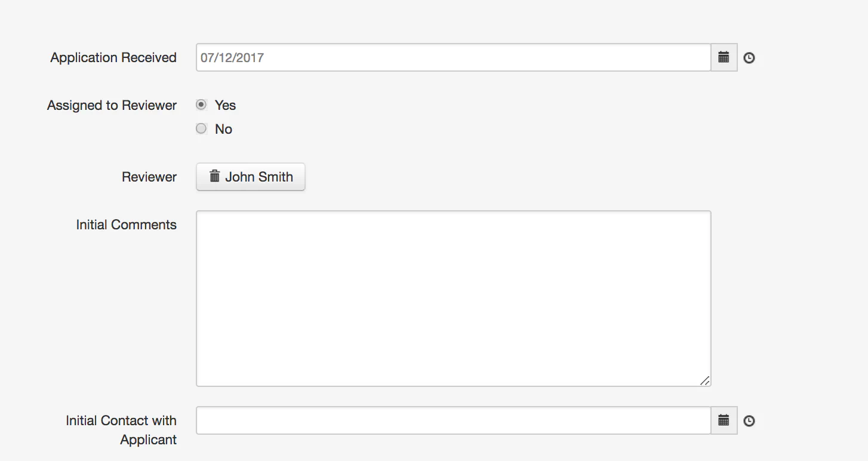
Task: Select Yes for Assigned to Reviewer
Action: pyautogui.click(x=201, y=104)
